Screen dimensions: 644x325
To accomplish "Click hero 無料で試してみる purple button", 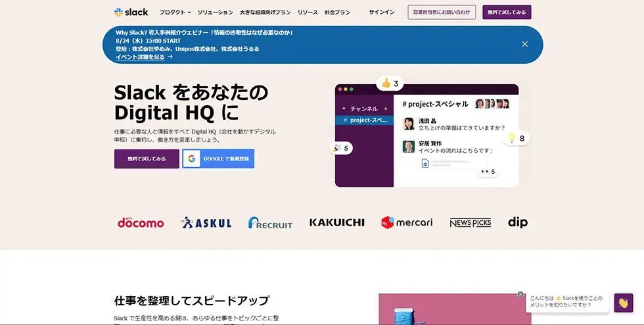I will click(x=147, y=159).
